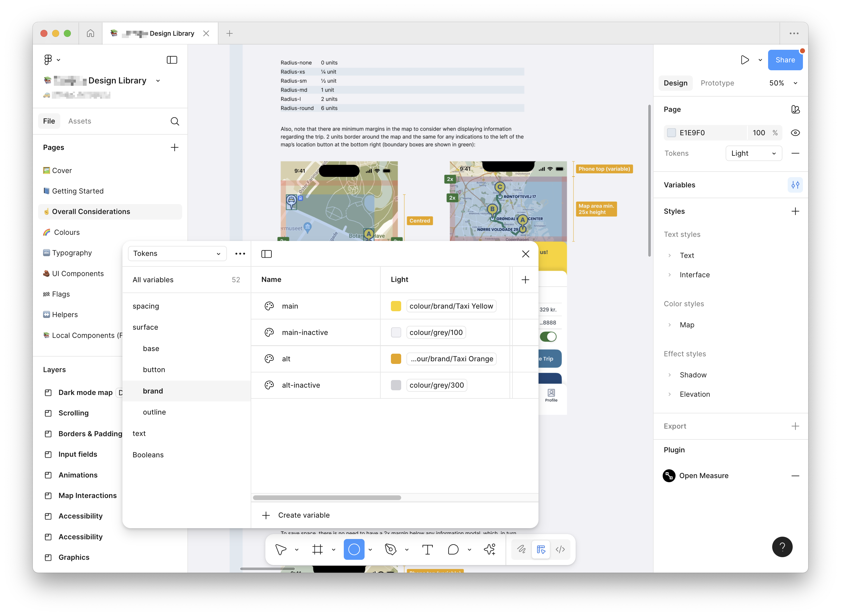Expand the Map color style group
The height and width of the screenshot is (616, 841).
tap(669, 325)
